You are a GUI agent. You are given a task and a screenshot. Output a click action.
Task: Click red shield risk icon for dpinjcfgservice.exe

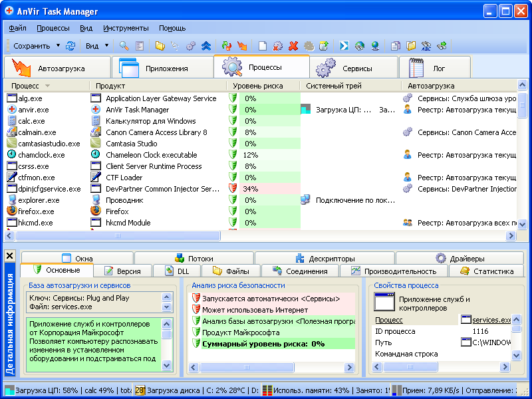233,189
